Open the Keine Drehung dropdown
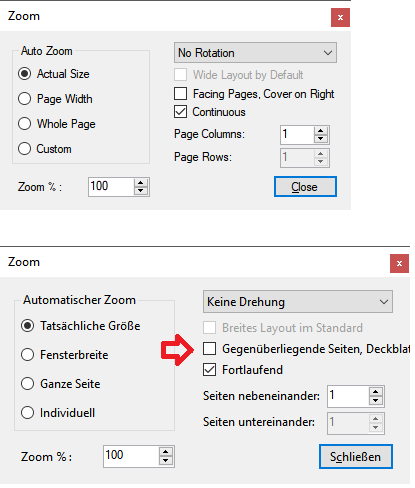Viewport: 415px width, 488px height. click(298, 302)
